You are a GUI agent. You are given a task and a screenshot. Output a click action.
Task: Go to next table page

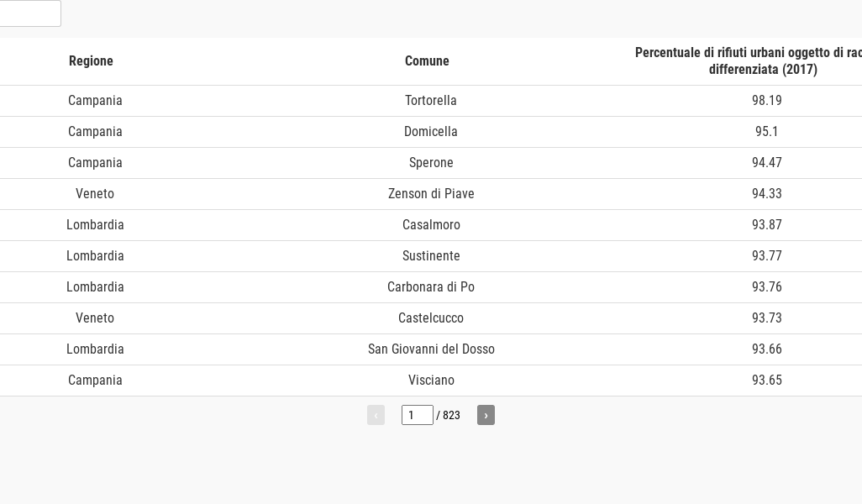click(486, 415)
